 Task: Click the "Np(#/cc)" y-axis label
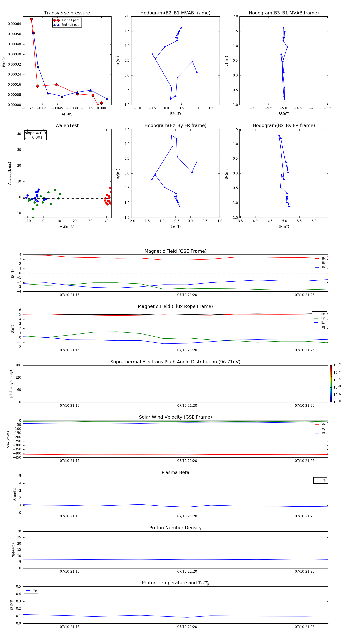[x=13, y=550]
